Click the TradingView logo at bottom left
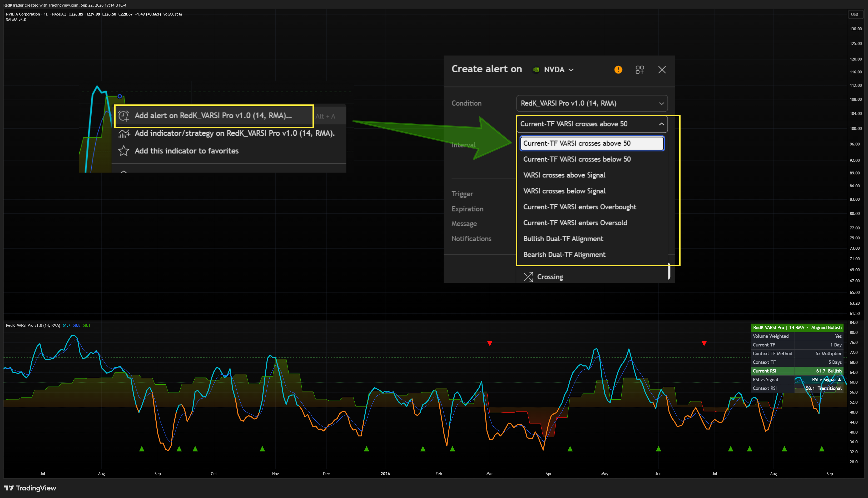 click(x=30, y=488)
